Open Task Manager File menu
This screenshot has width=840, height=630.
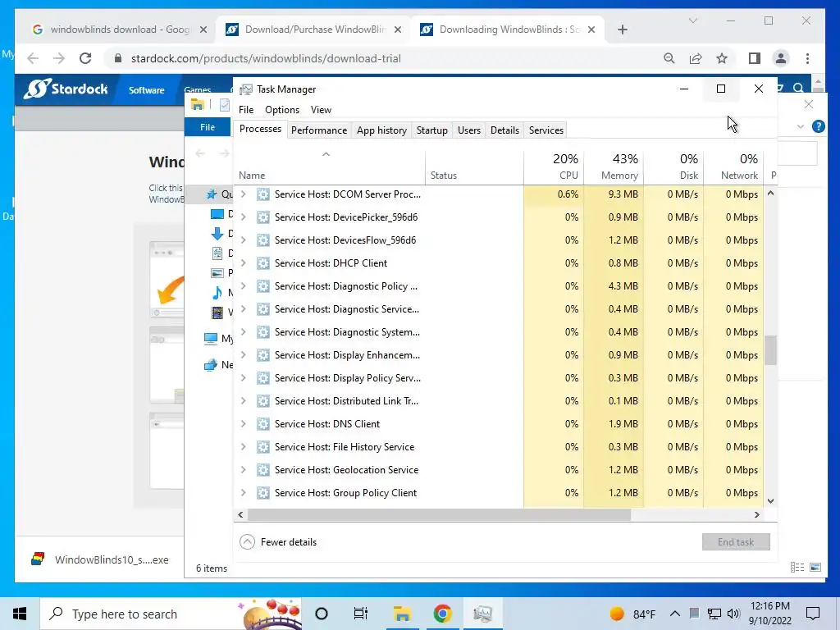[x=246, y=110]
